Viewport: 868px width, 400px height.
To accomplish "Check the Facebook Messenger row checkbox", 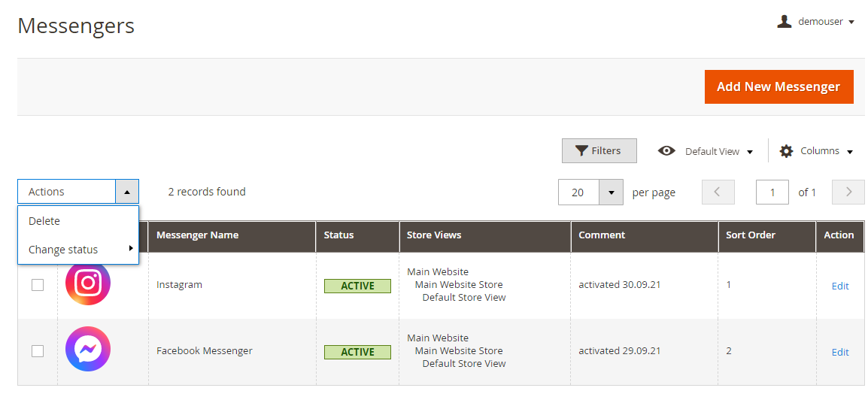I will (38, 351).
